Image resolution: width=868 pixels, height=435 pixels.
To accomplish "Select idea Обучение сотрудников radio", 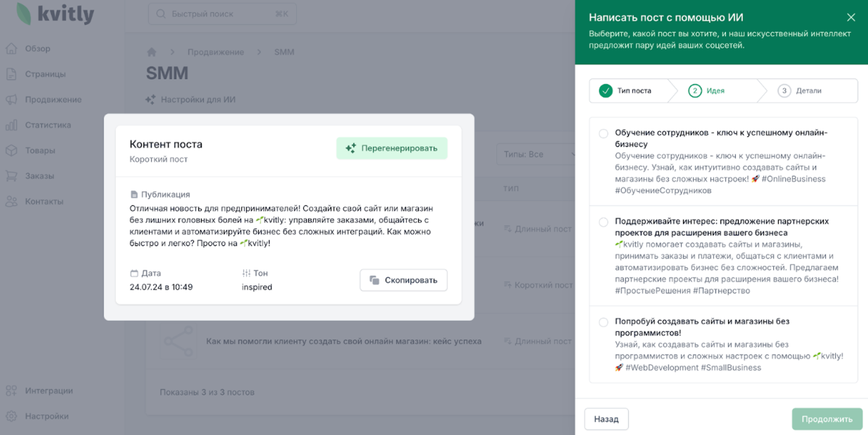I will pyautogui.click(x=603, y=133).
